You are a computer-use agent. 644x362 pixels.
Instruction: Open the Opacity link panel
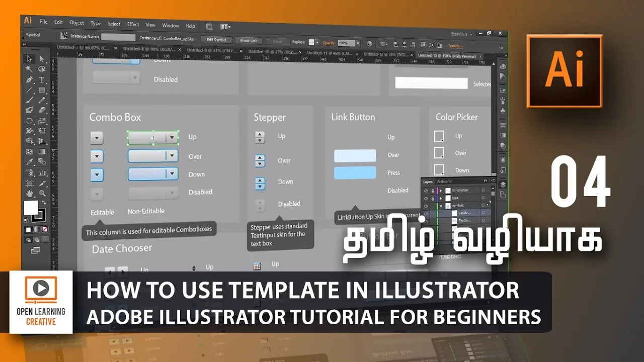[x=329, y=43]
